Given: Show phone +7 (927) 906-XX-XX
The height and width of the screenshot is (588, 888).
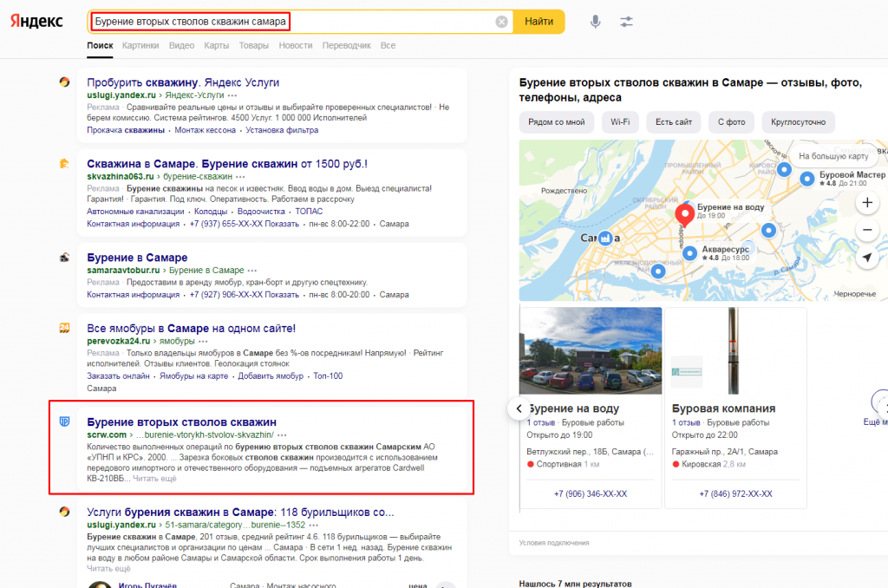Looking at the screenshot, I should [244, 295].
